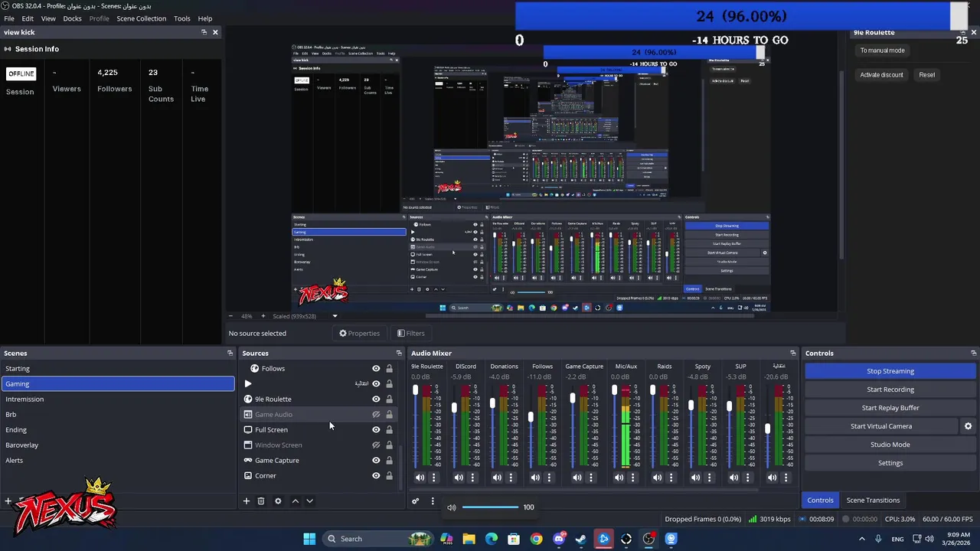
Task: Open the Tools menu
Action: 182,18
